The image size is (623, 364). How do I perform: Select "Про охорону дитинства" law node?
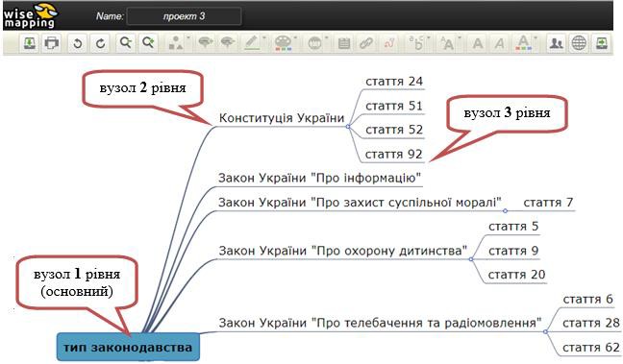click(x=343, y=251)
